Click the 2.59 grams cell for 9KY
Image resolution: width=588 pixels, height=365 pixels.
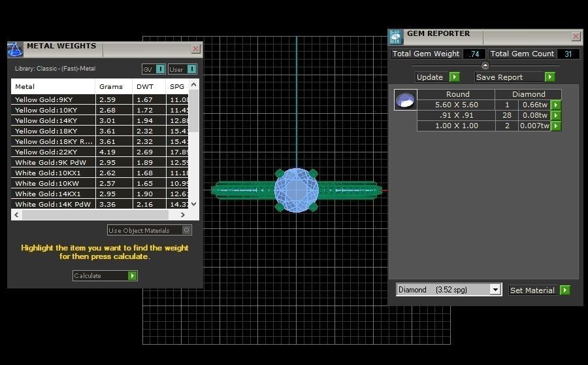pyautogui.click(x=114, y=99)
